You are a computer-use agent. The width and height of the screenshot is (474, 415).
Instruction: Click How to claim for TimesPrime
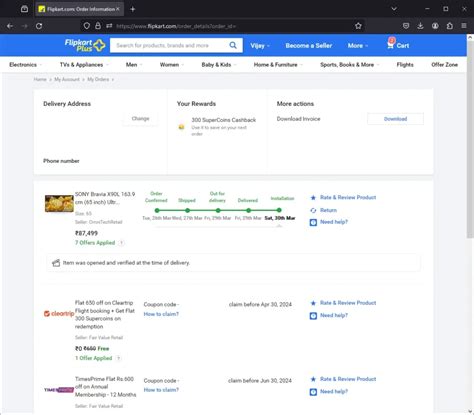click(161, 390)
